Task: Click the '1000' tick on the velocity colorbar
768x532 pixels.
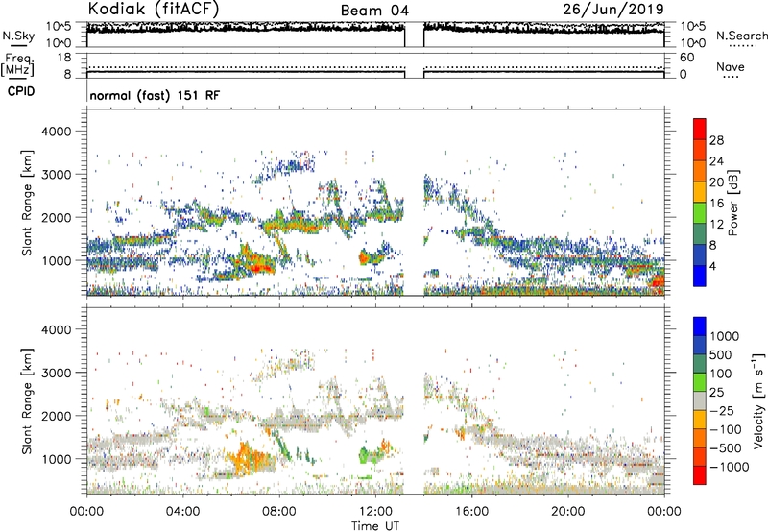Action: (725, 336)
